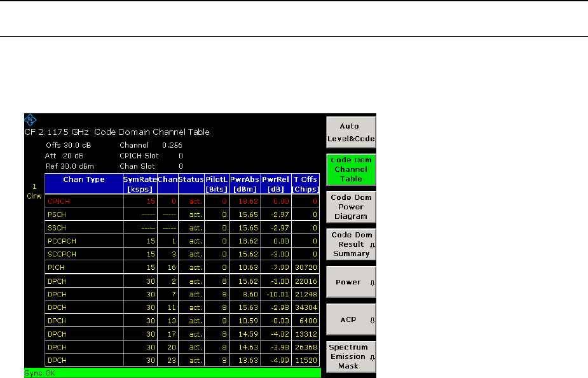
Task: Click the 26368 chip offset cell
Action: tap(306, 347)
